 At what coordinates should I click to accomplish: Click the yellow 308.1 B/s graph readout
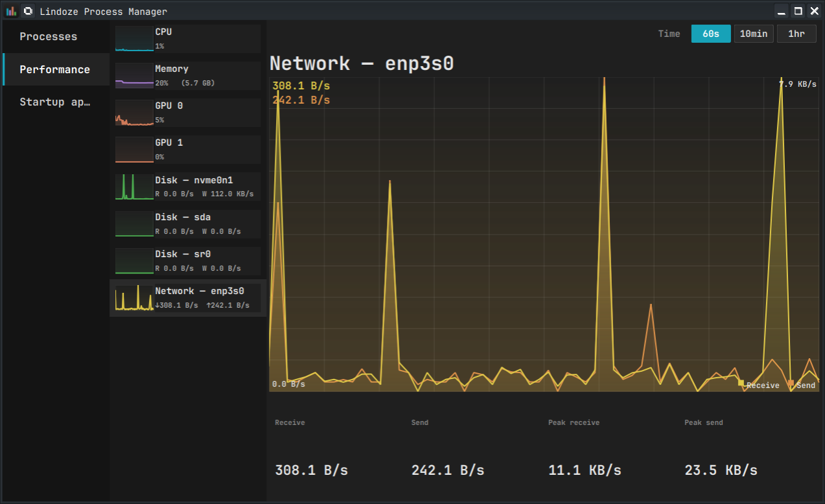click(x=301, y=86)
